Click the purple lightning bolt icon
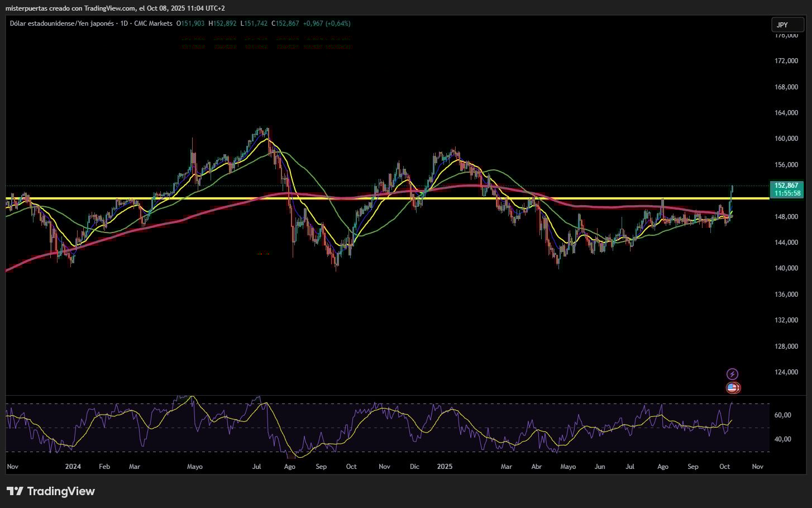 (x=732, y=374)
